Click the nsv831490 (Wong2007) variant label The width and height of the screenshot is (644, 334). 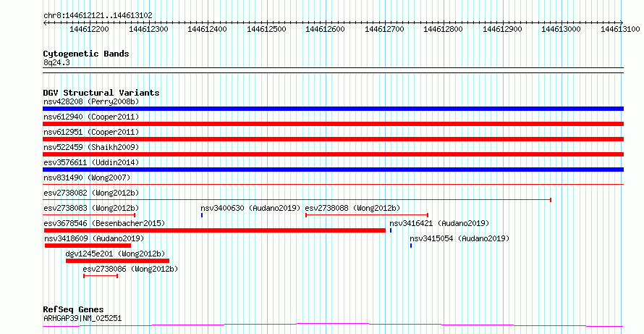(87, 178)
